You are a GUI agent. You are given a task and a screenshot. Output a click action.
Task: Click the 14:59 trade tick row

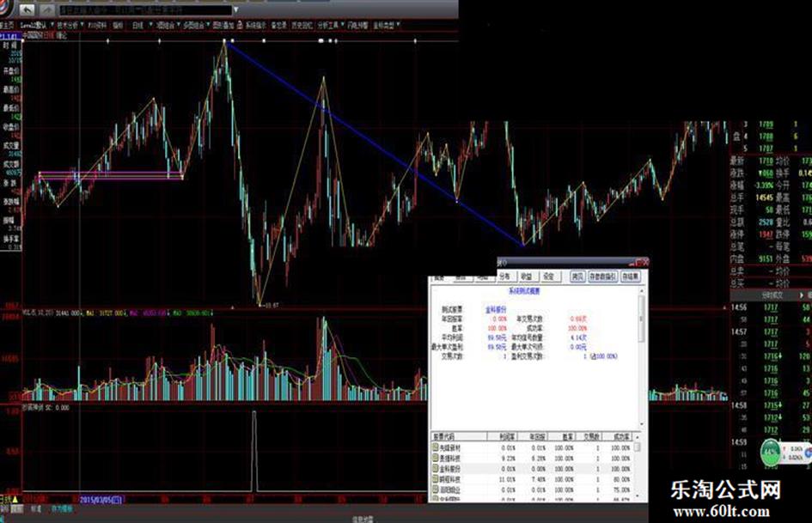pyautogui.click(x=771, y=442)
